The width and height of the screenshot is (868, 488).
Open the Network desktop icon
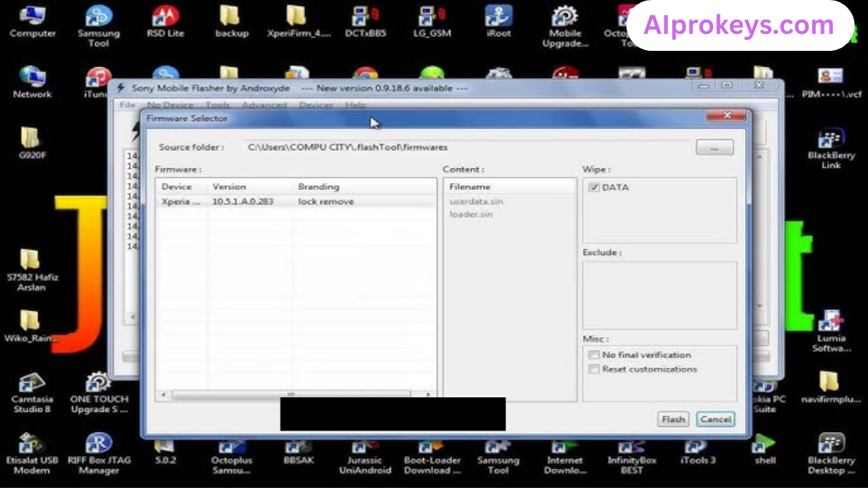[32, 83]
